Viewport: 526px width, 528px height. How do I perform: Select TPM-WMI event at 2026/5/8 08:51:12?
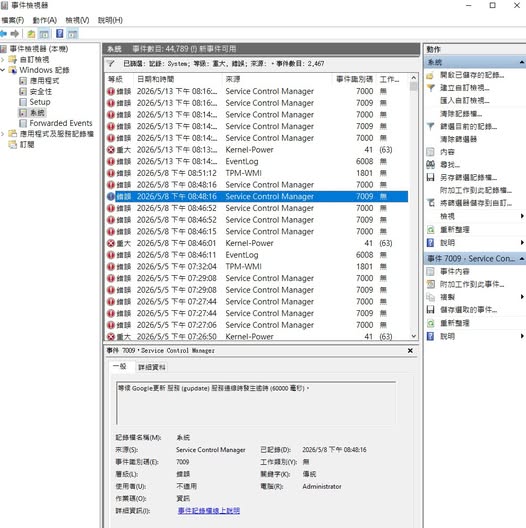[257, 173]
